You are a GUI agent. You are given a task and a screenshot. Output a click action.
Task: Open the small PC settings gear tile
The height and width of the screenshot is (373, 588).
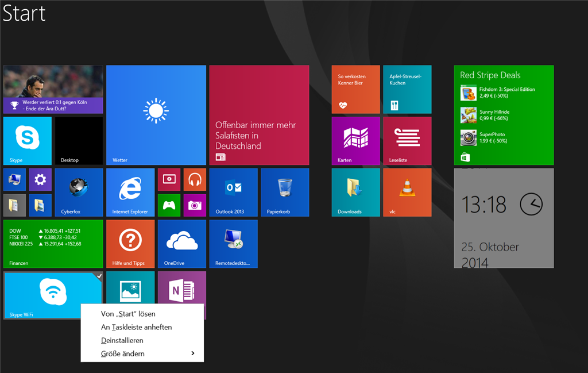pyautogui.click(x=40, y=179)
